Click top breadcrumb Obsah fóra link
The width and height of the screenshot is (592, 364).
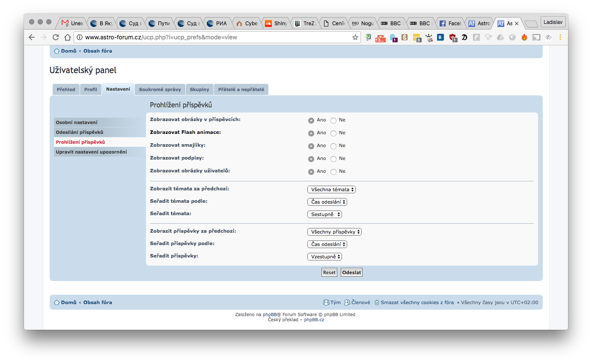point(98,51)
